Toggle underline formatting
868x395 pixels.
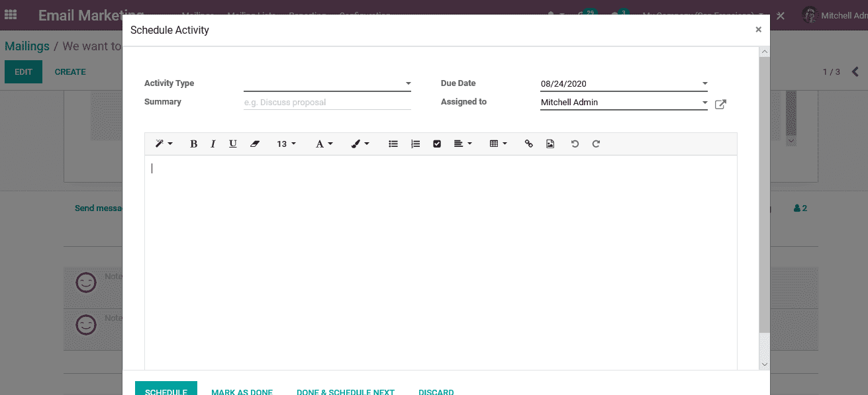(x=232, y=144)
